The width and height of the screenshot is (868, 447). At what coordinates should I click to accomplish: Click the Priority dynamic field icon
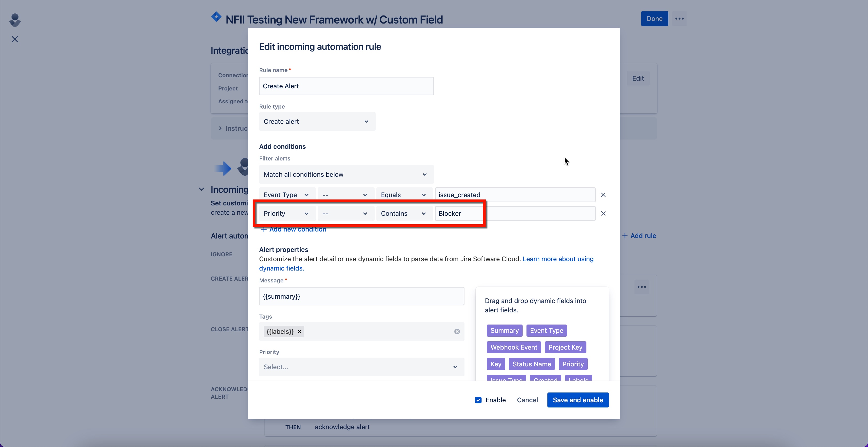click(573, 364)
